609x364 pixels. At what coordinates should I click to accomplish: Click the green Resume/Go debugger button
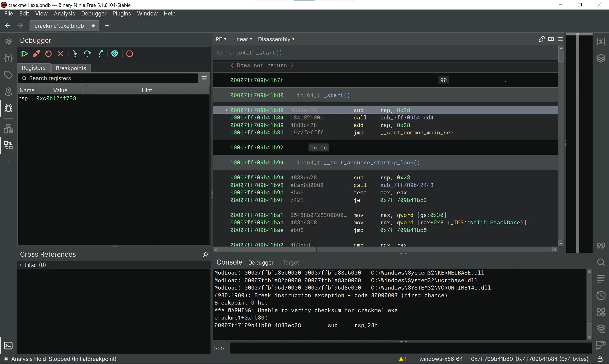(x=24, y=54)
